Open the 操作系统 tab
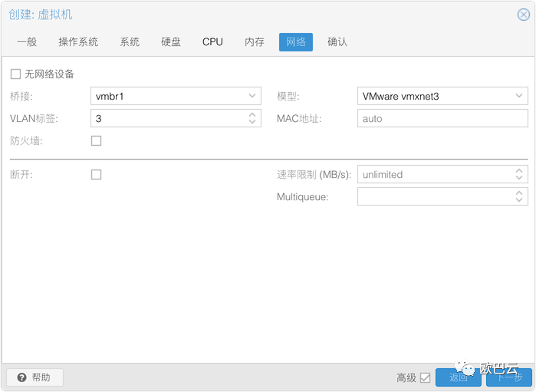This screenshot has width=536, height=392. [x=78, y=42]
